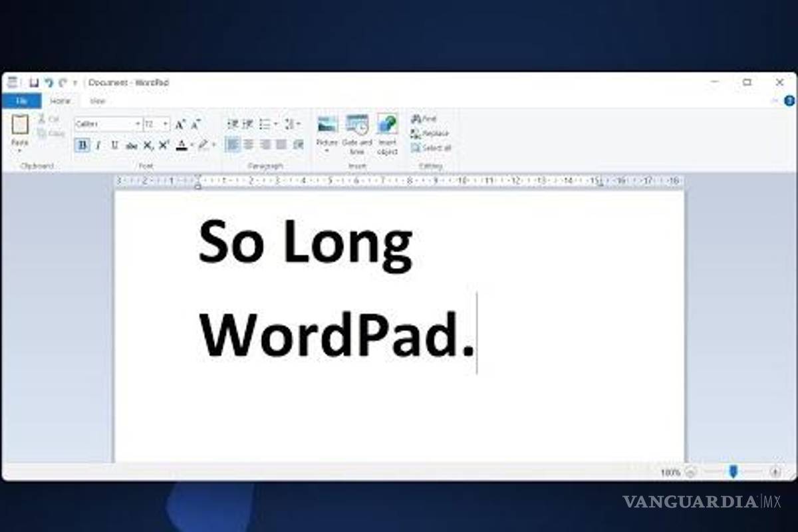Click the Insert object icon
798x532 pixels.
pyautogui.click(x=387, y=124)
